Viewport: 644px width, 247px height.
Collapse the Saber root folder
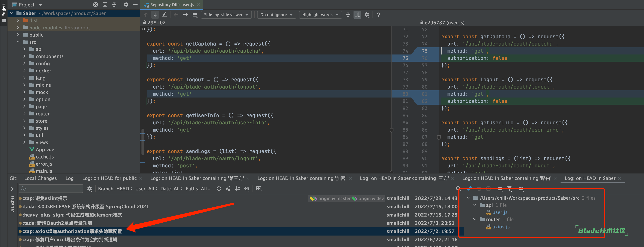12,13
